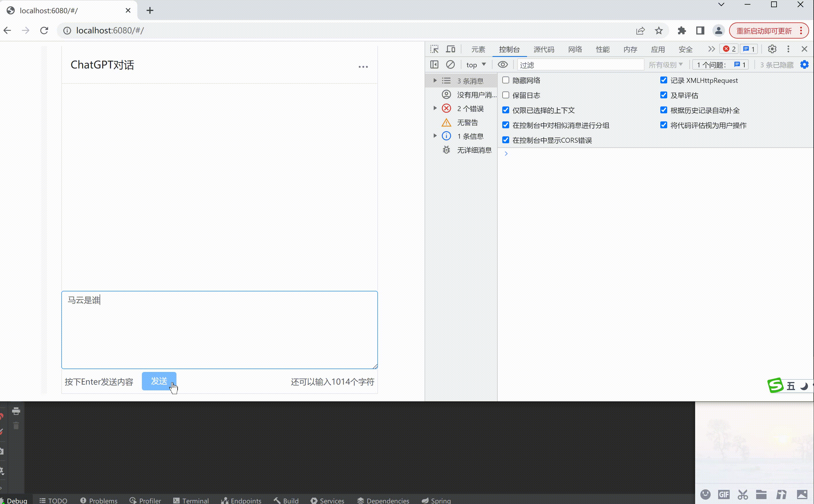Open a new browser tab
Screen dimensions: 814x504
click(x=150, y=10)
